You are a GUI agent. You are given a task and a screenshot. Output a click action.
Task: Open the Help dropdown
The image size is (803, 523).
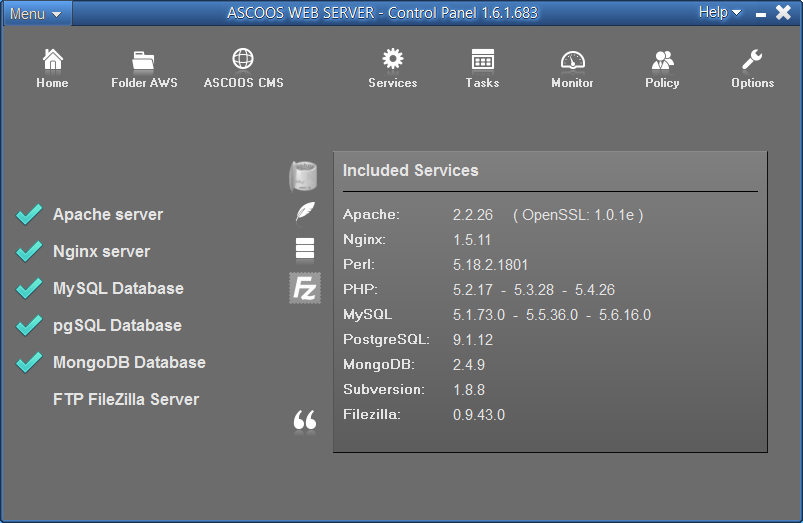[x=720, y=12]
